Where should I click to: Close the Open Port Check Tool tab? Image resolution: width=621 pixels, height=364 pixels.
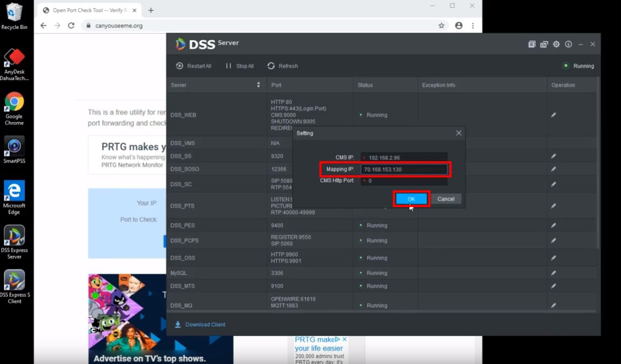[134, 10]
